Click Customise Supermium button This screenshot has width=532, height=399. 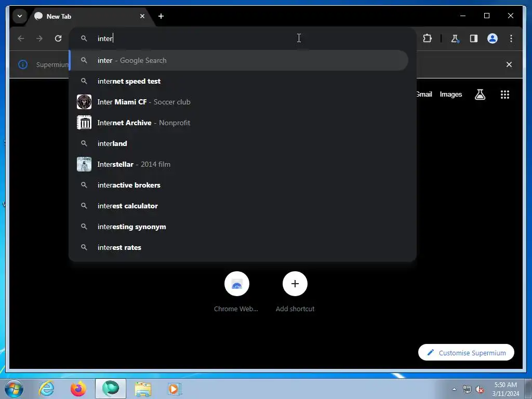coord(466,353)
